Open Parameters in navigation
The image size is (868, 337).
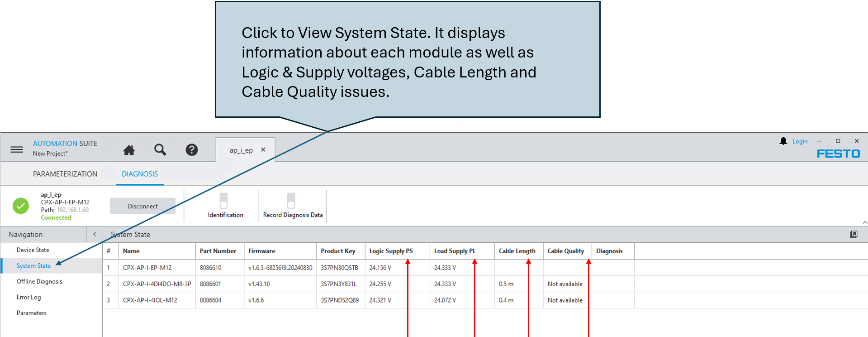pyautogui.click(x=32, y=313)
